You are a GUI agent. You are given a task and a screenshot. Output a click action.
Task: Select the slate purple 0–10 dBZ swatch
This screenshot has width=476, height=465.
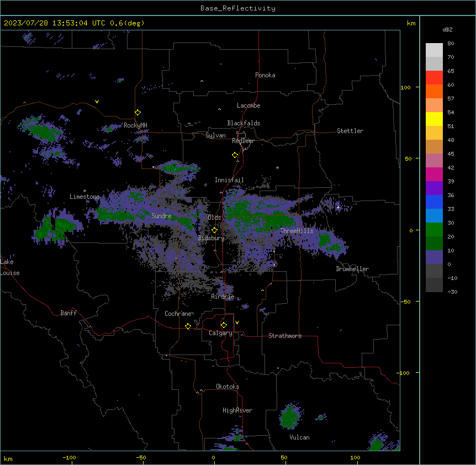click(x=434, y=257)
